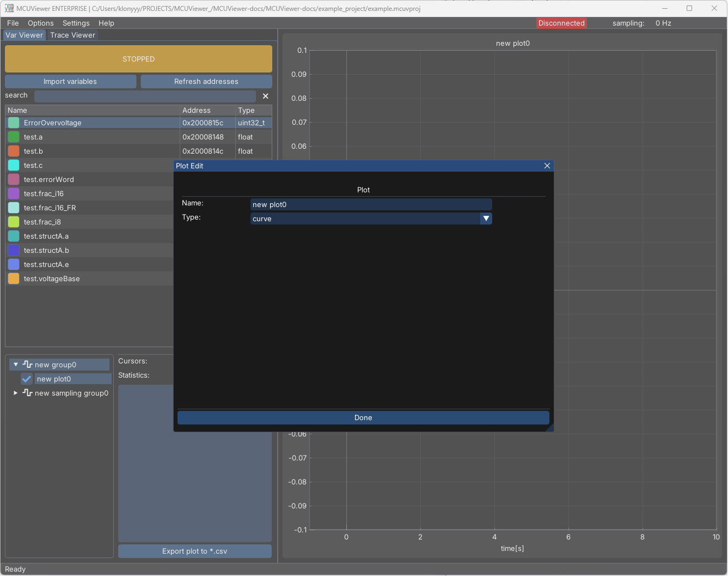Viewport: 728px width, 576px height.
Task: Collapse the new group0 tree node
Action: (x=16, y=365)
